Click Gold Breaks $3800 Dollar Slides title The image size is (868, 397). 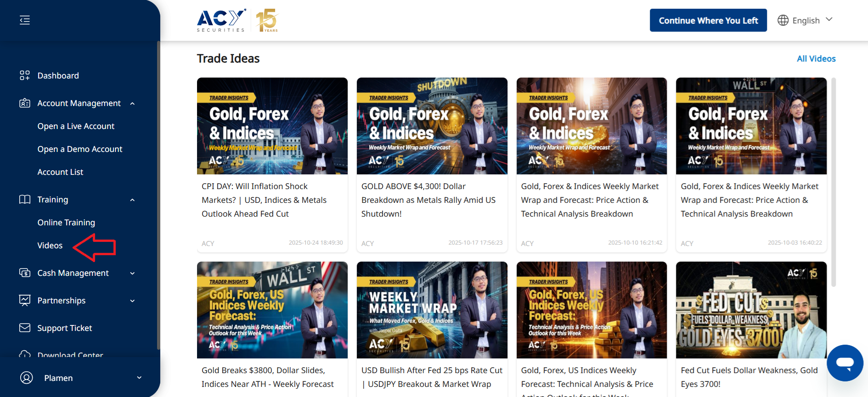point(268,377)
